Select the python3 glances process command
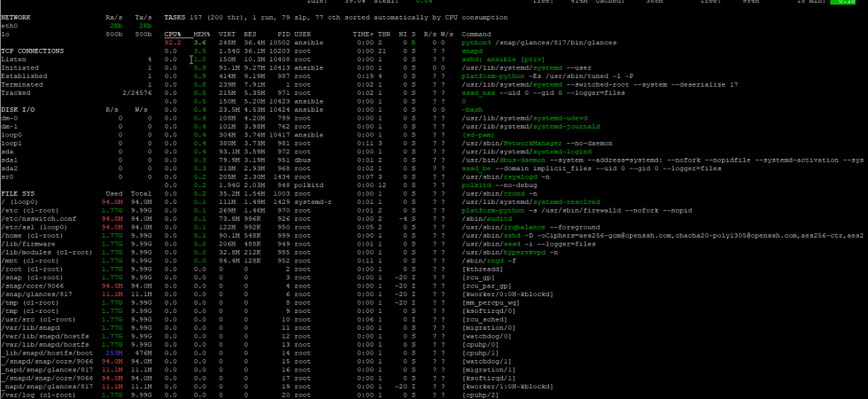The height and width of the screenshot is (399, 868). point(539,43)
